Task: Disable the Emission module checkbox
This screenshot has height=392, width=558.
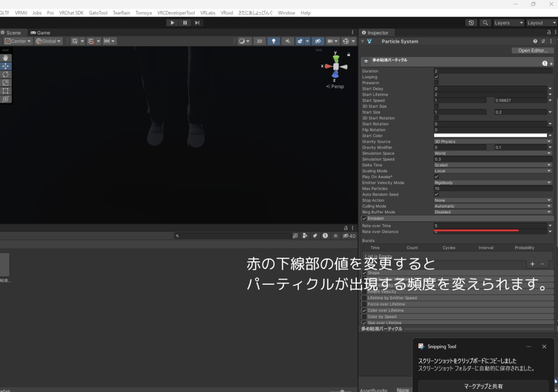Action: click(x=364, y=218)
